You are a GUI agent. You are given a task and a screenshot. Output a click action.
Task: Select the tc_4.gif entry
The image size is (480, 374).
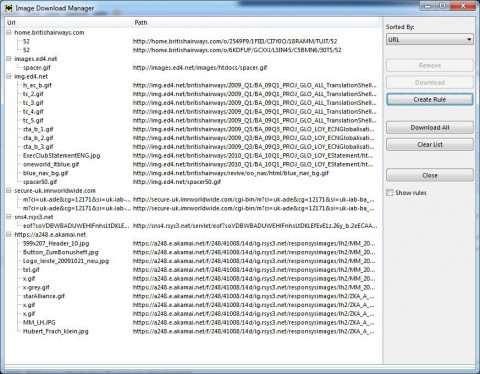[33, 112]
